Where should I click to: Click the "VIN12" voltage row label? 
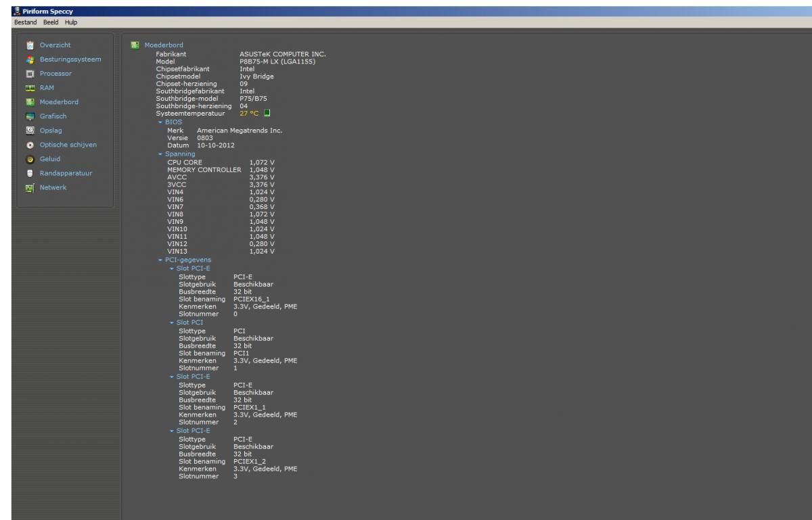(178, 244)
